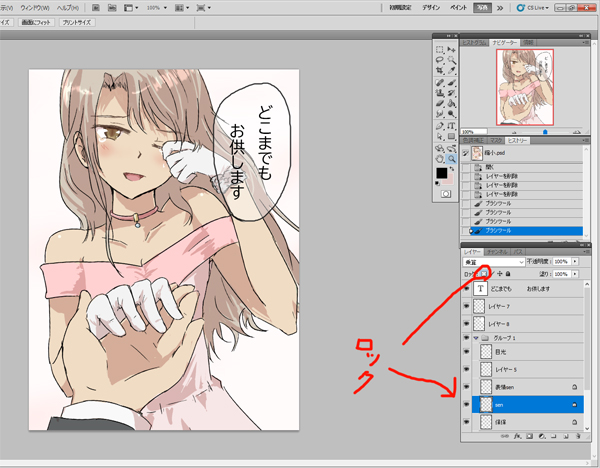Image resolution: width=600 pixels, height=468 pixels.
Task: Select the Eyedropper tool
Action: (452, 70)
